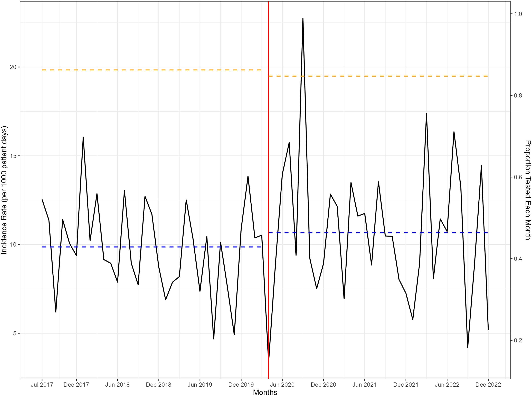Click the Dec 2019 x-axis label
Image resolution: width=532 pixels, height=396 pixels.
pyautogui.click(x=241, y=385)
